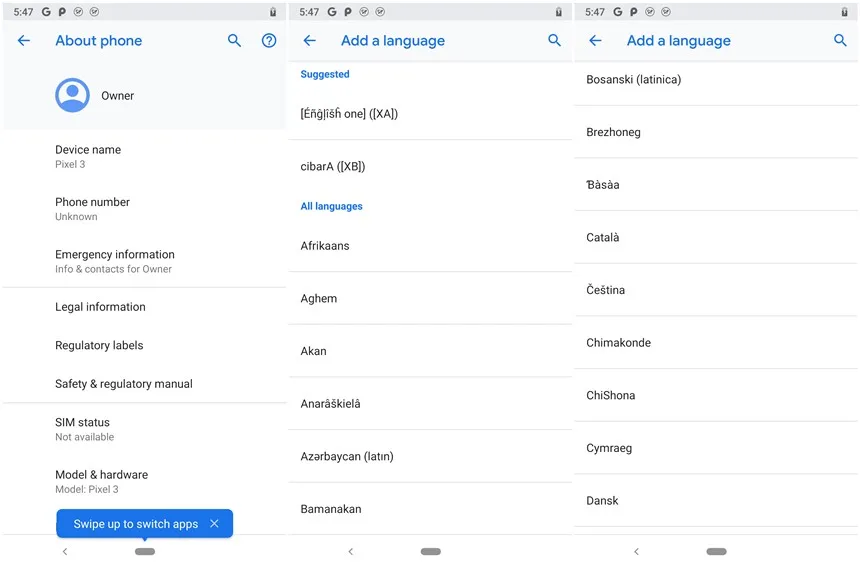The height and width of the screenshot is (571, 860).
Task: Tap Google G icon in About phone status bar
Action: pos(46,12)
